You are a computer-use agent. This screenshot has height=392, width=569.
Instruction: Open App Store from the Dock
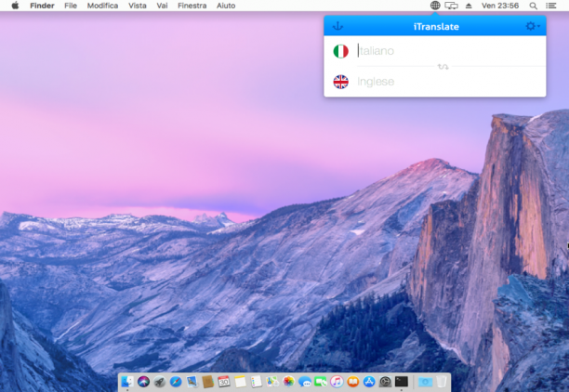369,382
